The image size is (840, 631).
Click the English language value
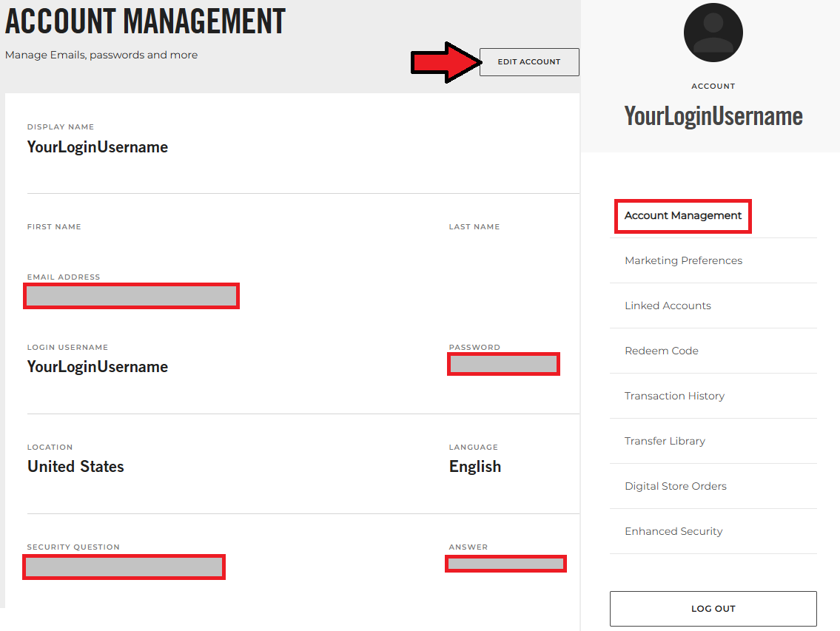coord(474,467)
